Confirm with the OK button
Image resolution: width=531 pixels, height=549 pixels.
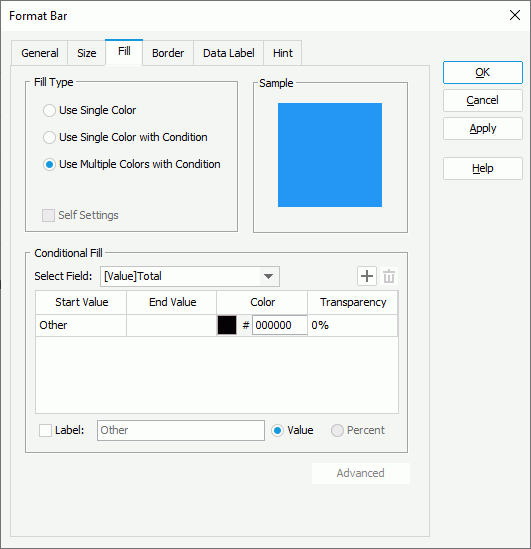pos(483,72)
